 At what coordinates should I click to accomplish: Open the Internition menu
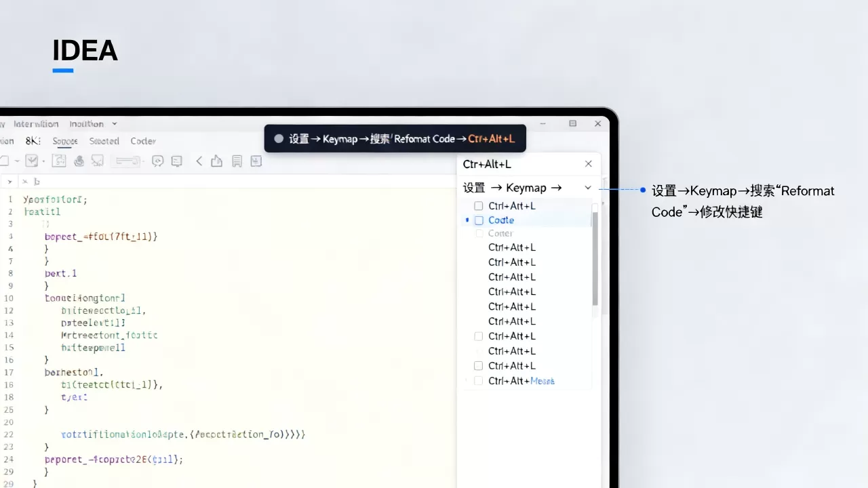pyautogui.click(x=36, y=124)
